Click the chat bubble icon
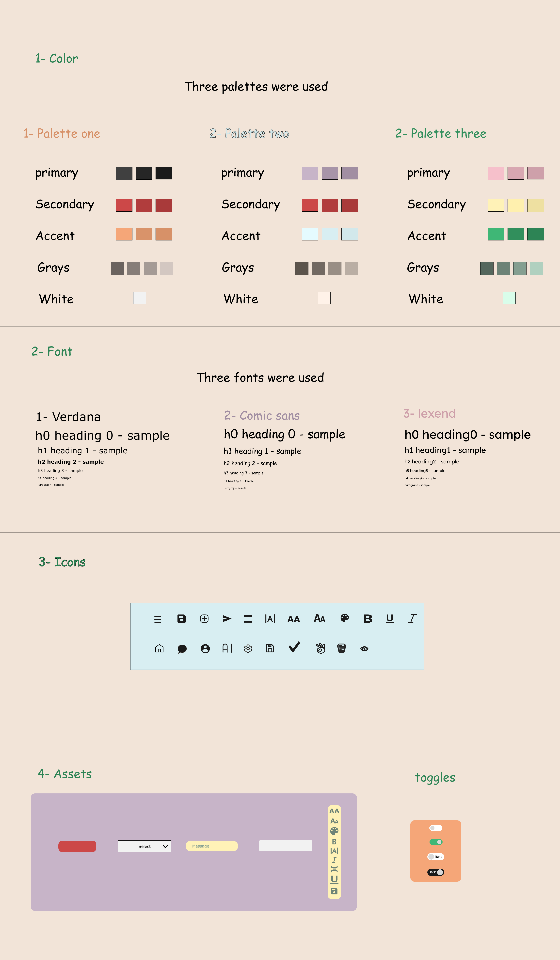Screen dimensions: 560x960 [182, 648]
